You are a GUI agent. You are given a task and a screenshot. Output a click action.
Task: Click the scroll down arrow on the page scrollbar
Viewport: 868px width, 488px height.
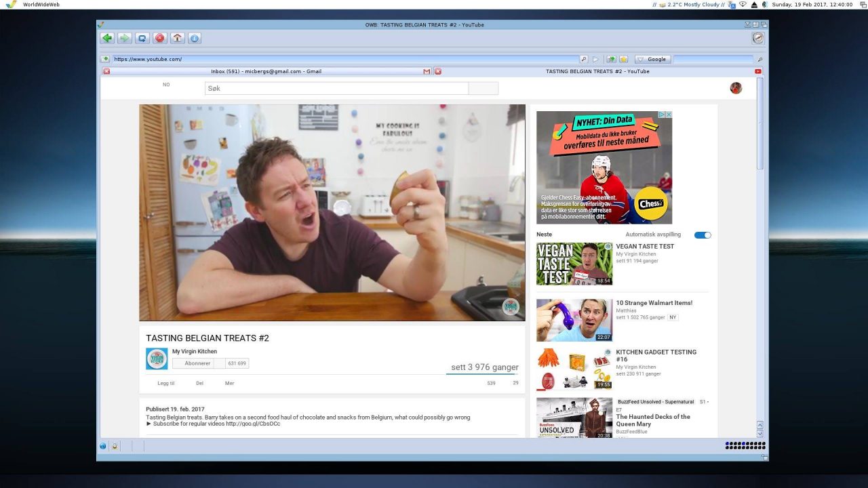760,434
